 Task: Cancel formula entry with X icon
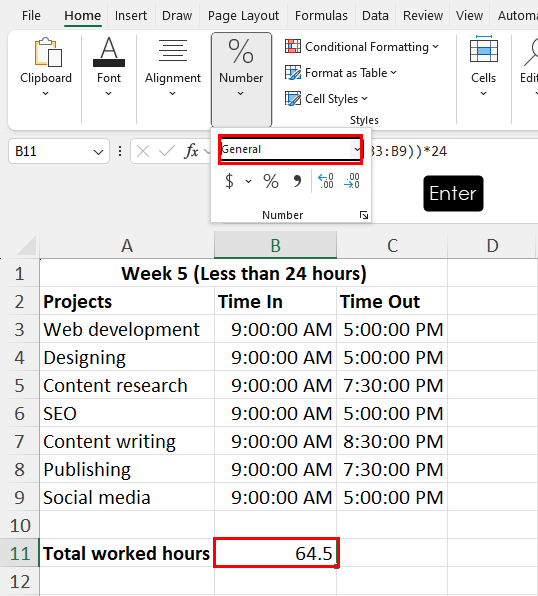tap(143, 151)
